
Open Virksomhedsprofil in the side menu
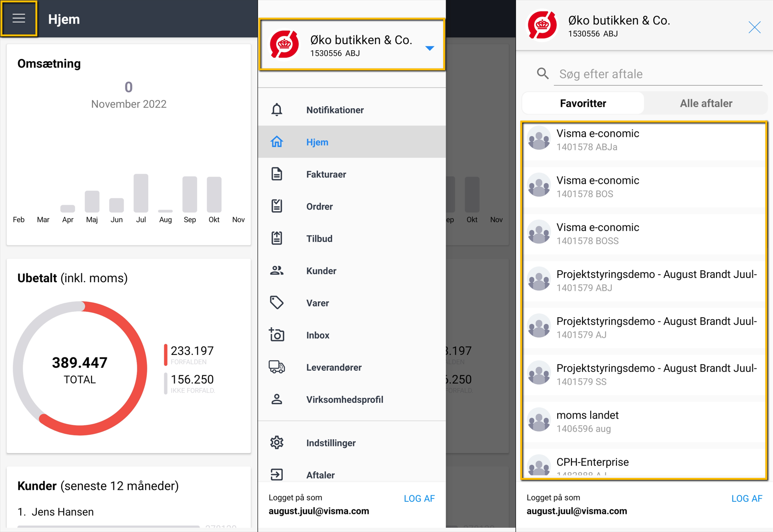click(x=352, y=399)
